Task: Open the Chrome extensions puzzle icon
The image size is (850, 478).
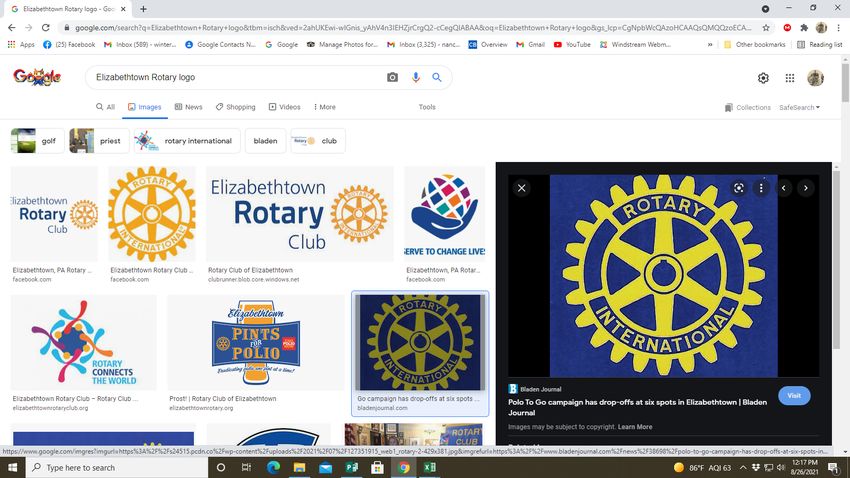Action: pyautogui.click(x=804, y=28)
